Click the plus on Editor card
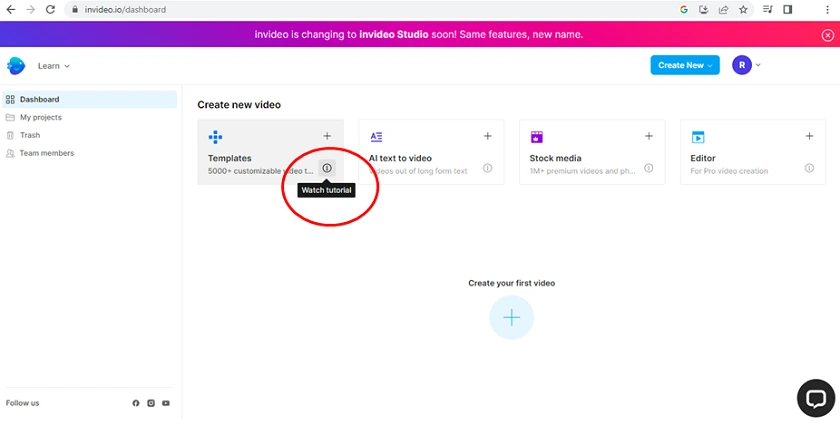 click(809, 136)
